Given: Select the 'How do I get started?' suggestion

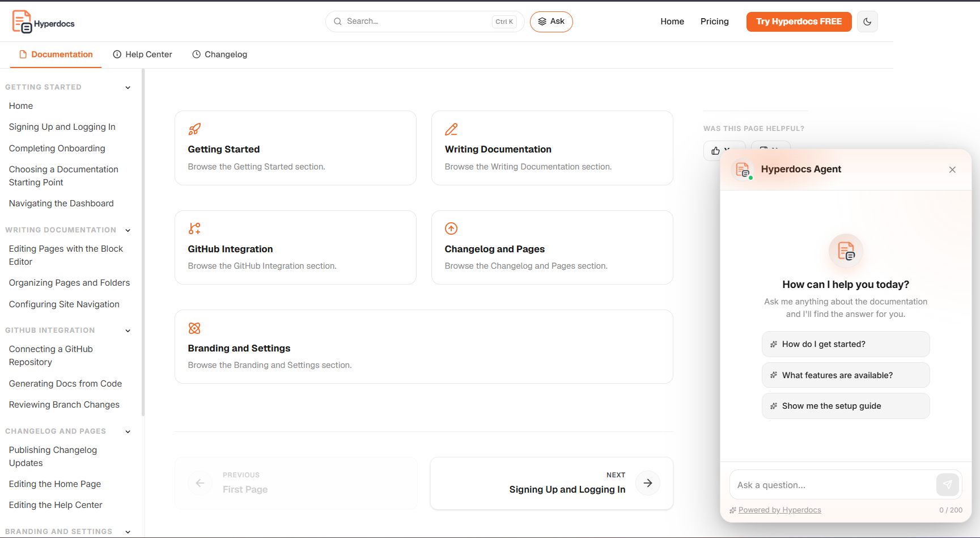Looking at the screenshot, I should tap(846, 344).
